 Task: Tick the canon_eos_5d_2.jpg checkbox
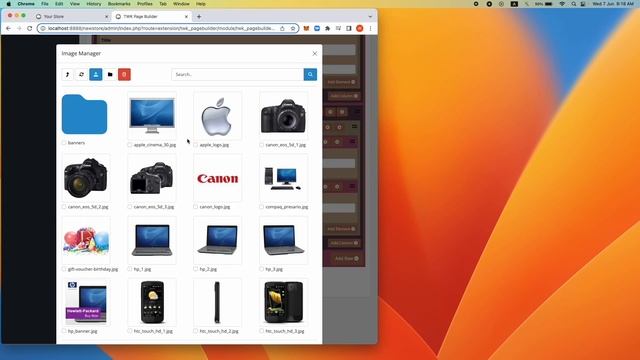[64, 207]
